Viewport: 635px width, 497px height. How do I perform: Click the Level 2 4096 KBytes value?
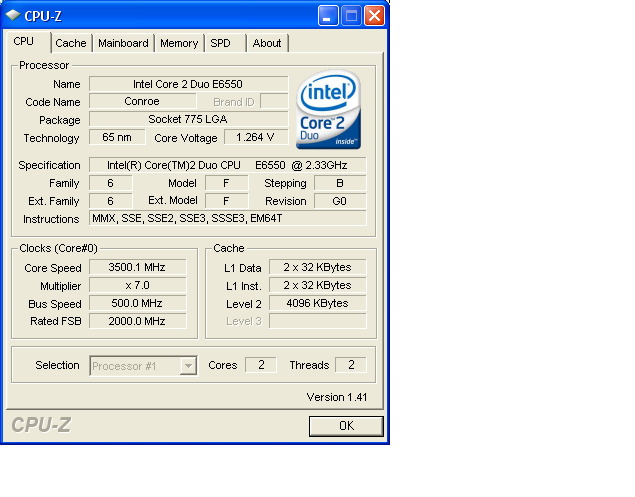[318, 303]
